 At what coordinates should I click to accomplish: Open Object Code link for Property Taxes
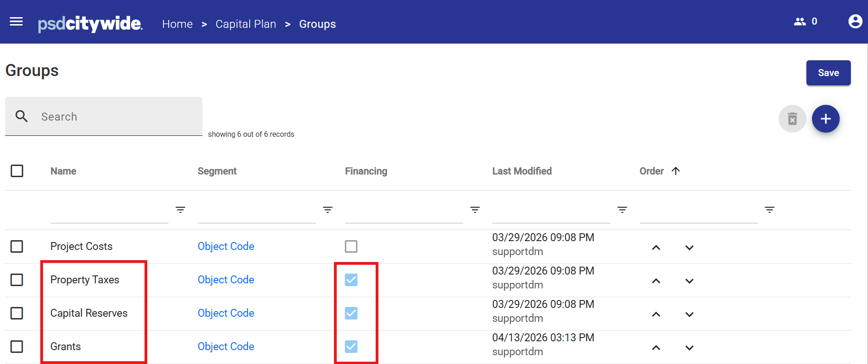[x=226, y=280]
